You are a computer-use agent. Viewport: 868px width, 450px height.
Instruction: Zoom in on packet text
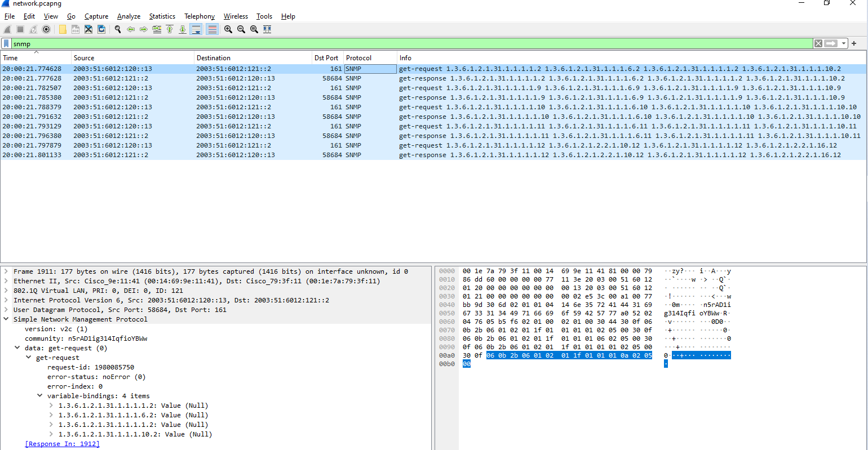pos(228,29)
